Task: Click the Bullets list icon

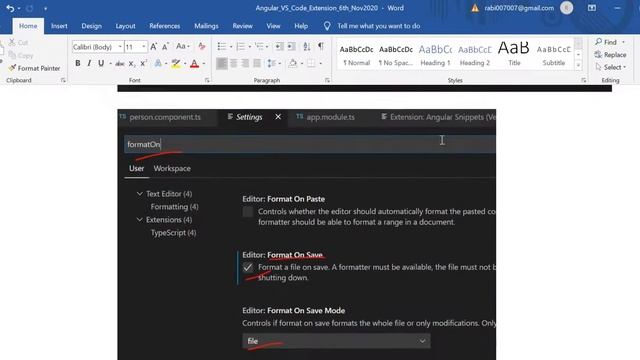Action: point(222,47)
